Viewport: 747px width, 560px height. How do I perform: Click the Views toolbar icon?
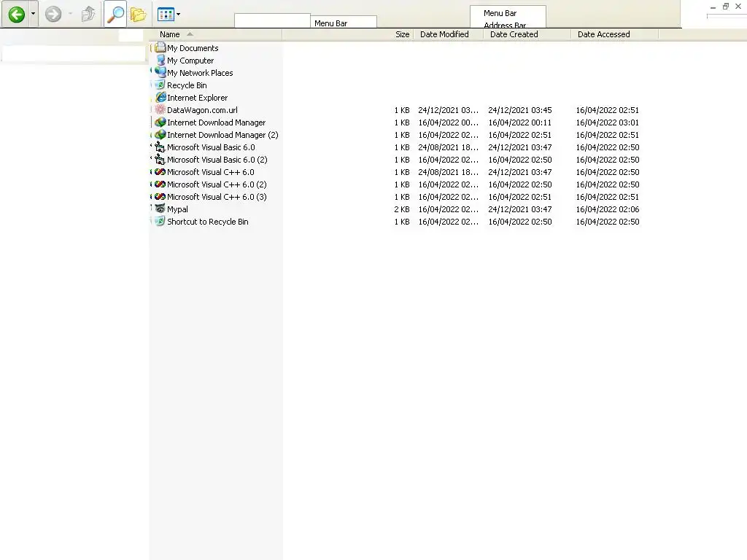(166, 15)
